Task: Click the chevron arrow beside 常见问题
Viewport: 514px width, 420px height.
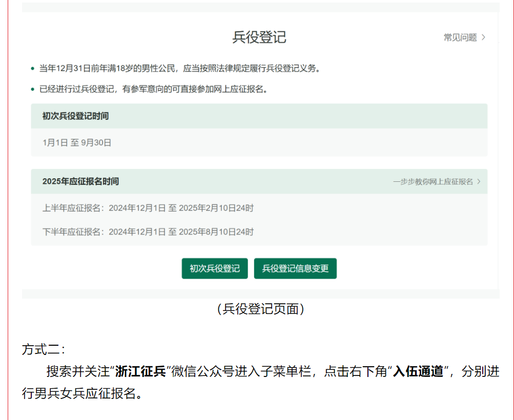Action: point(484,37)
